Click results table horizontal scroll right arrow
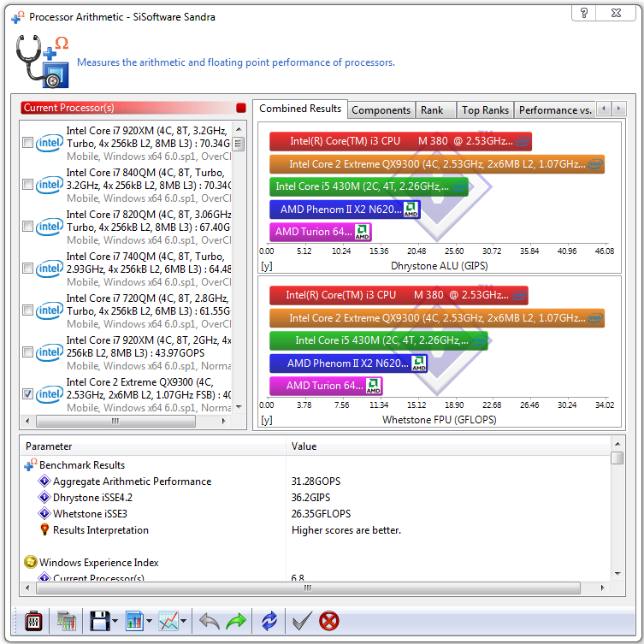 coord(602,588)
